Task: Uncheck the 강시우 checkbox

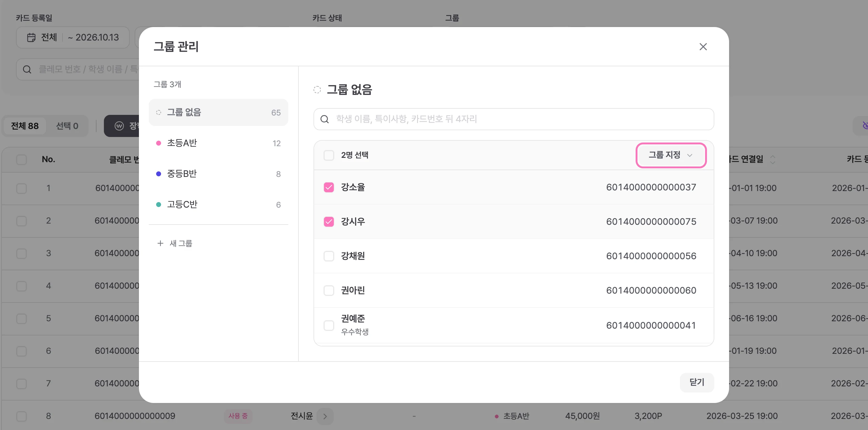Action: coord(329,221)
